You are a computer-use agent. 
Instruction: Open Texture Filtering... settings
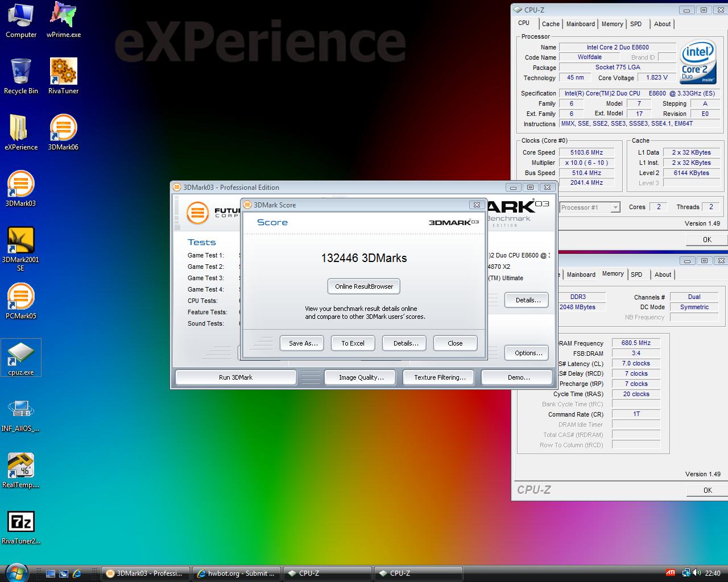tap(440, 377)
